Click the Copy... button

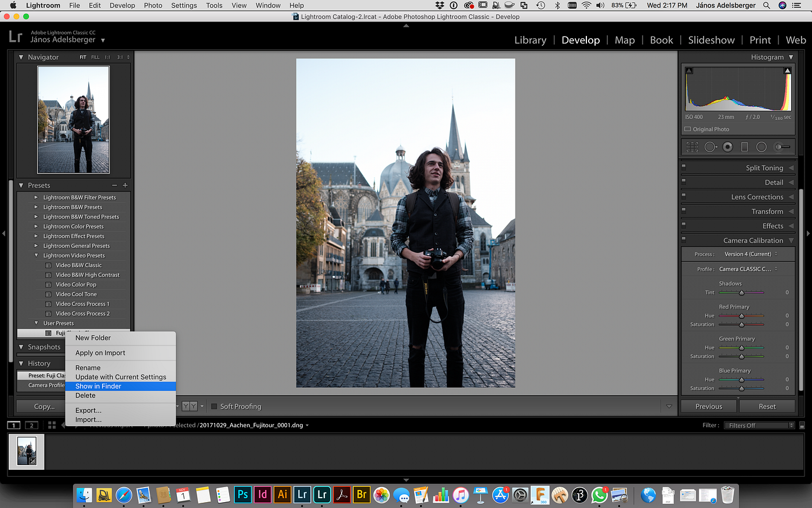[x=41, y=406]
